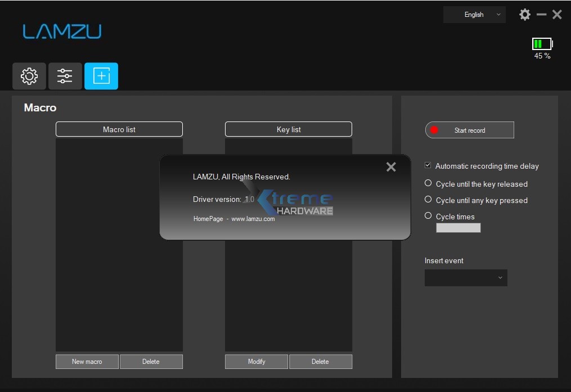Screen dimensions: 571x392
Task: Click the battery level indicator
Action: (x=541, y=43)
